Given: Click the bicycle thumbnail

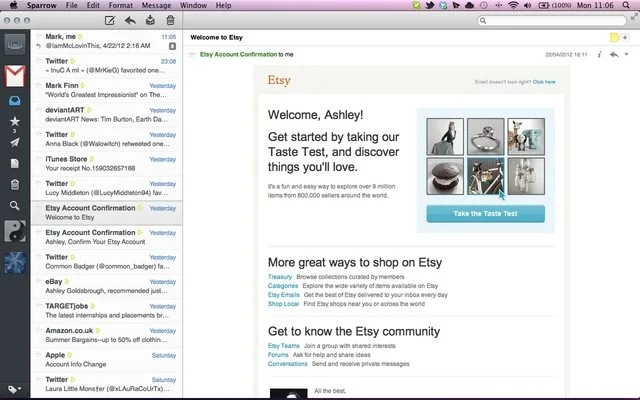Looking at the screenshot, I should tap(485, 176).
